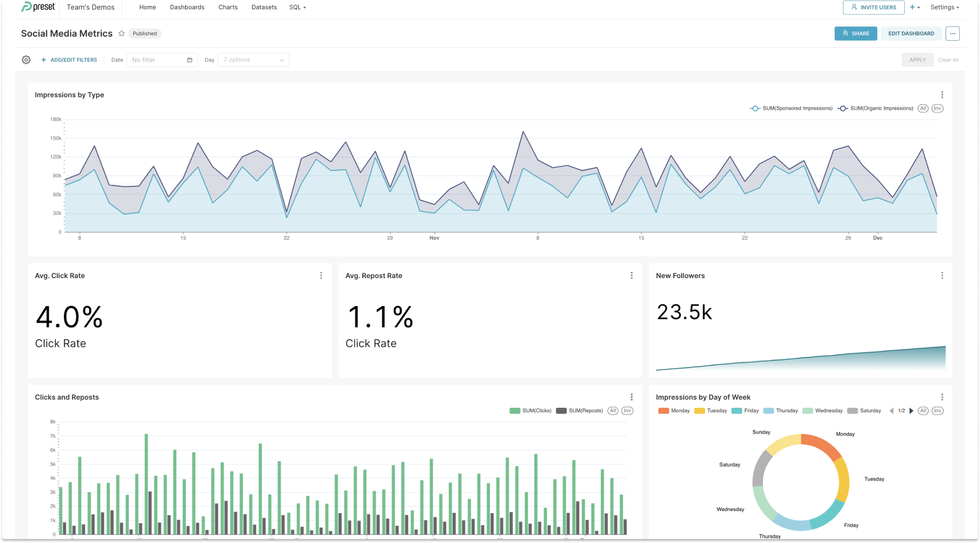This screenshot has width=980, height=543.
Task: Open the Datasets menu item
Action: pyautogui.click(x=264, y=7)
